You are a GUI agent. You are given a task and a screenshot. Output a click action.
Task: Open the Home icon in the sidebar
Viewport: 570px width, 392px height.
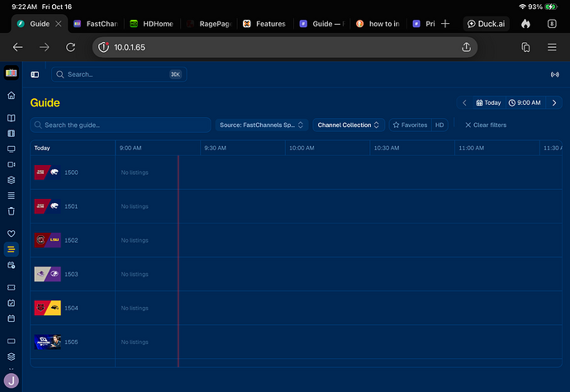point(12,95)
